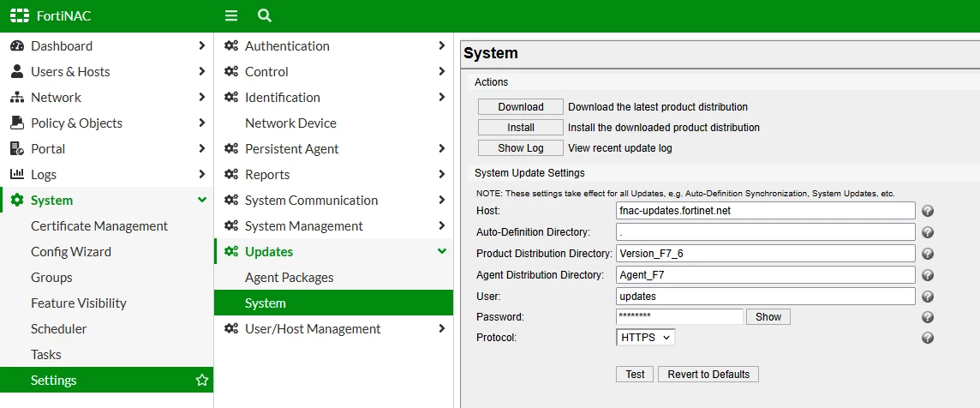Open help icon for Agent Distribution Directory

pyautogui.click(x=928, y=274)
